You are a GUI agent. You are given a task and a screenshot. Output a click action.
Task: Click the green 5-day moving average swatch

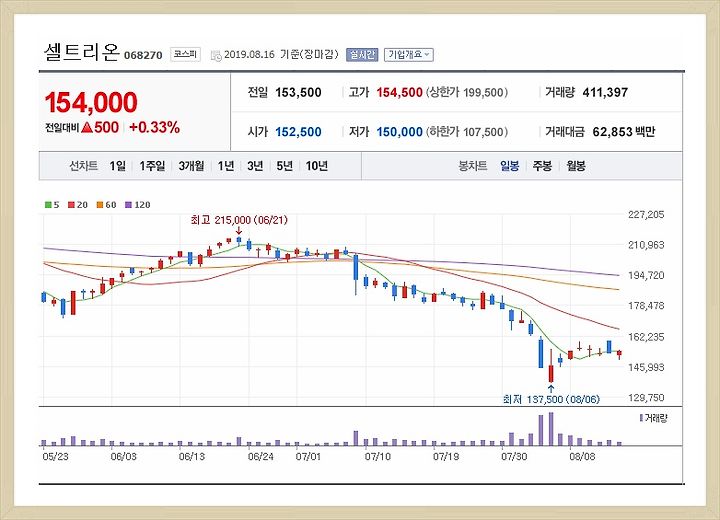(48, 205)
